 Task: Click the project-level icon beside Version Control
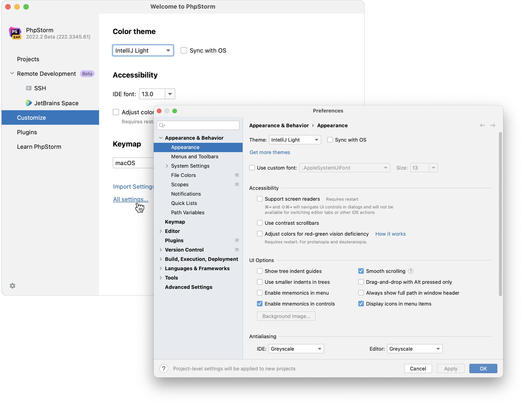tap(237, 250)
